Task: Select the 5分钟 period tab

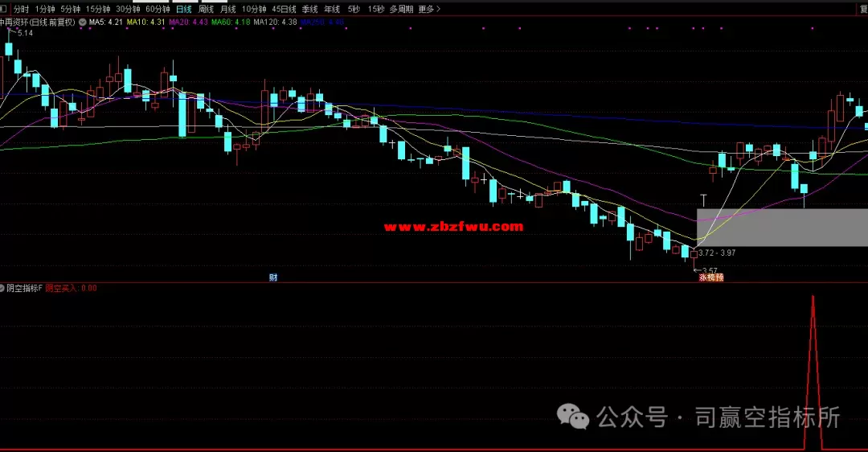Action: click(x=70, y=9)
